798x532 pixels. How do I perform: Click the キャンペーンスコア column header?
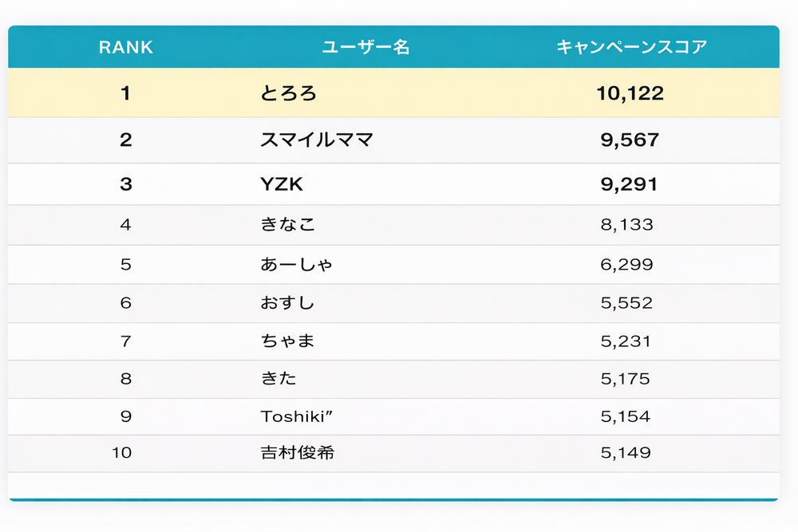click(x=631, y=47)
